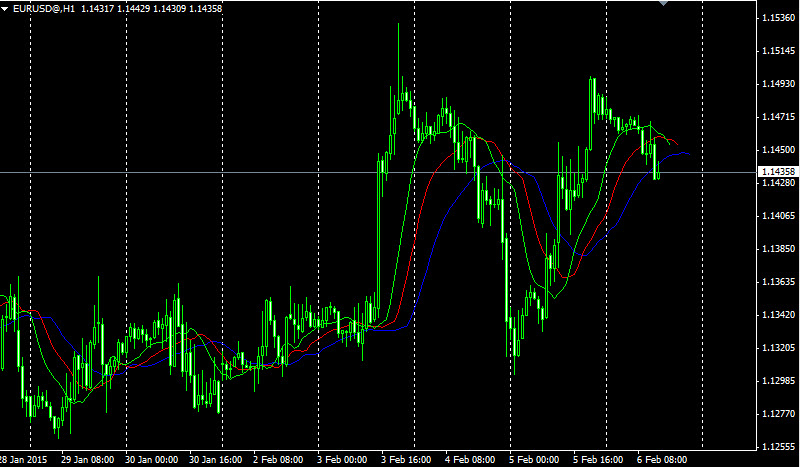Click the 2 Feb 08:00 time label
This screenshot has height=467, width=801.
click(x=278, y=460)
